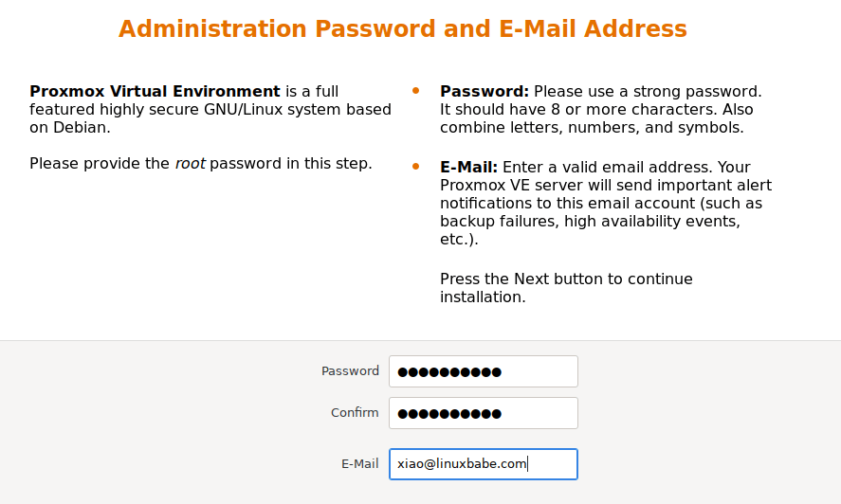The width and height of the screenshot is (841, 504).
Task: Click the "backup failures, high availability events" line
Action: click(x=590, y=222)
